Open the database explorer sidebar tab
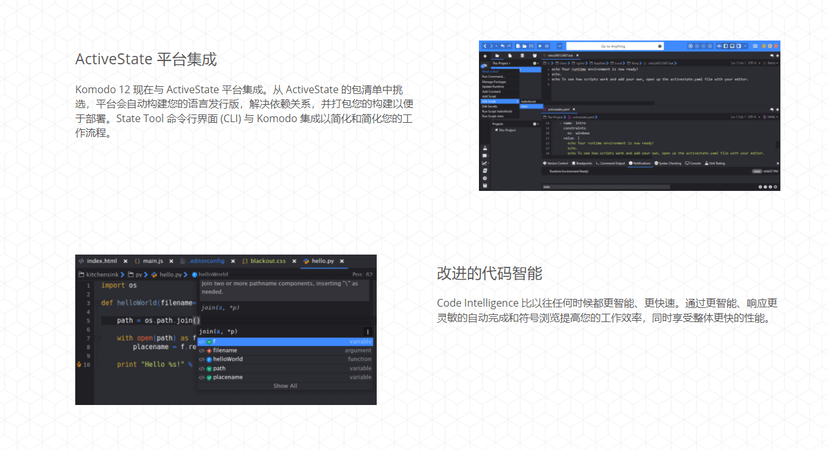This screenshot has height=450, width=828. point(522,55)
